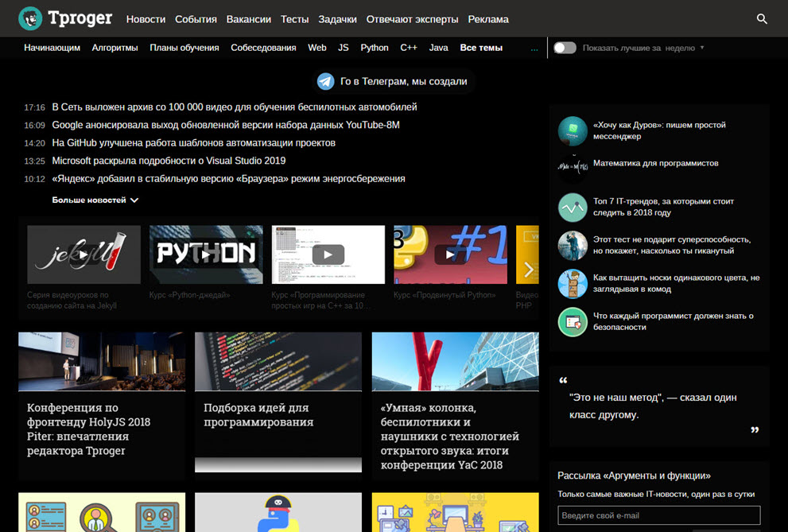
Task: Play the Python Jedi course video
Action: 206,254
